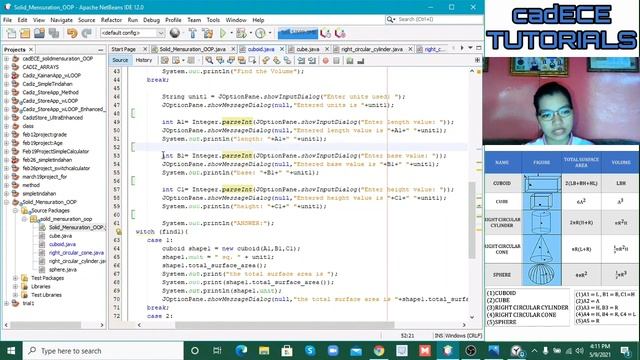Click the editor vertical scrollbar thumb
This screenshot has height=360, width=640.
tap(472, 220)
